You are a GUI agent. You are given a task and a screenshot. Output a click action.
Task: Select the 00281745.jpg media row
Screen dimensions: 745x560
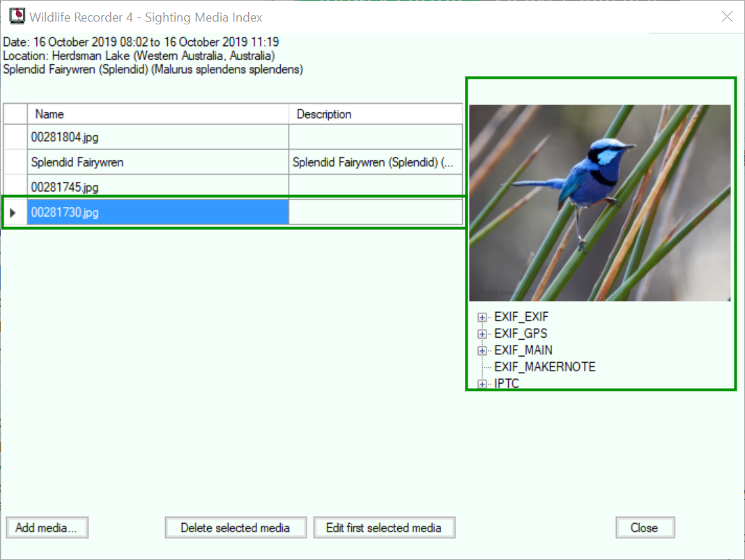(233, 187)
